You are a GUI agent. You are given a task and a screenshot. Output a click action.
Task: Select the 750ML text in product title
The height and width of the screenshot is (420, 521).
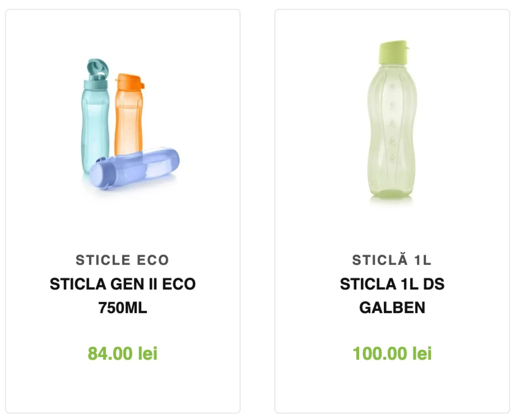[122, 308]
